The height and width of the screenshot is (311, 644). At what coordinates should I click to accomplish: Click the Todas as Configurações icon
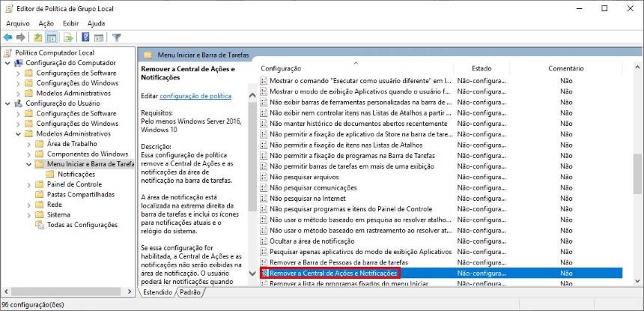(40, 225)
